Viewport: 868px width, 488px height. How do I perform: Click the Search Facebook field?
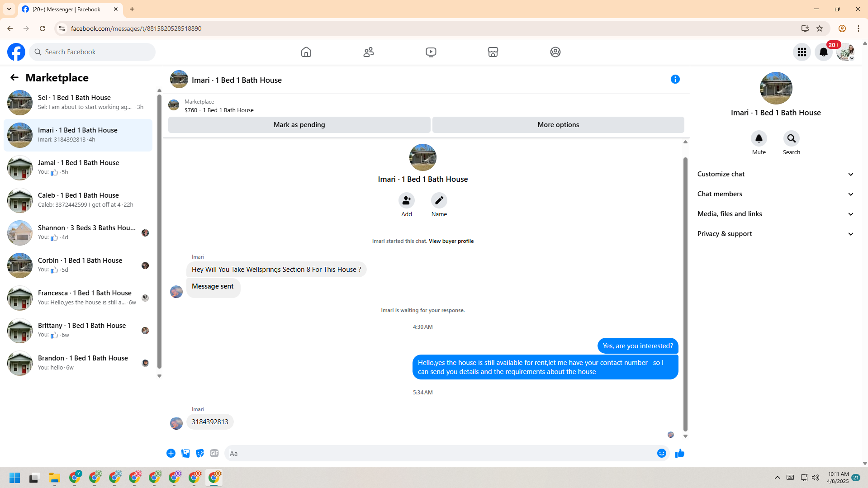[x=93, y=52]
